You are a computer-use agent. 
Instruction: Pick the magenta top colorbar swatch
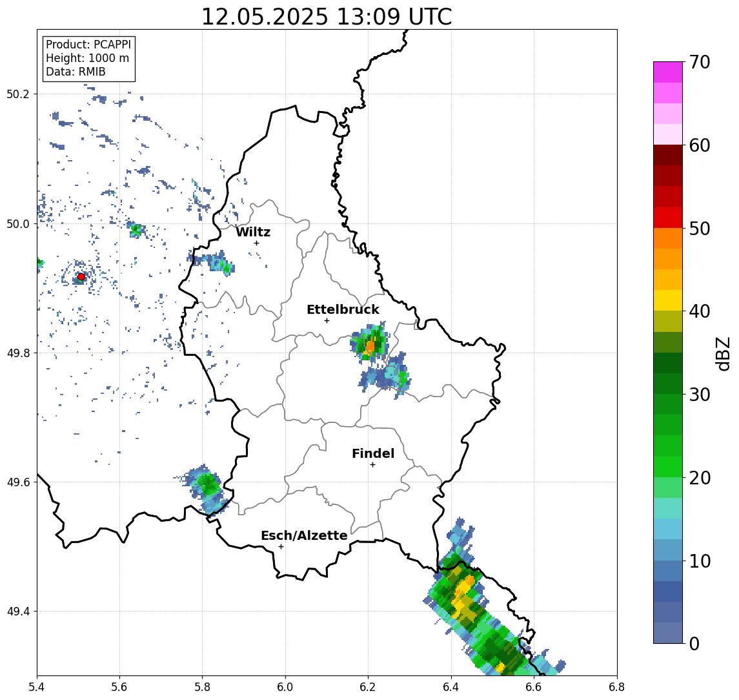668,72
